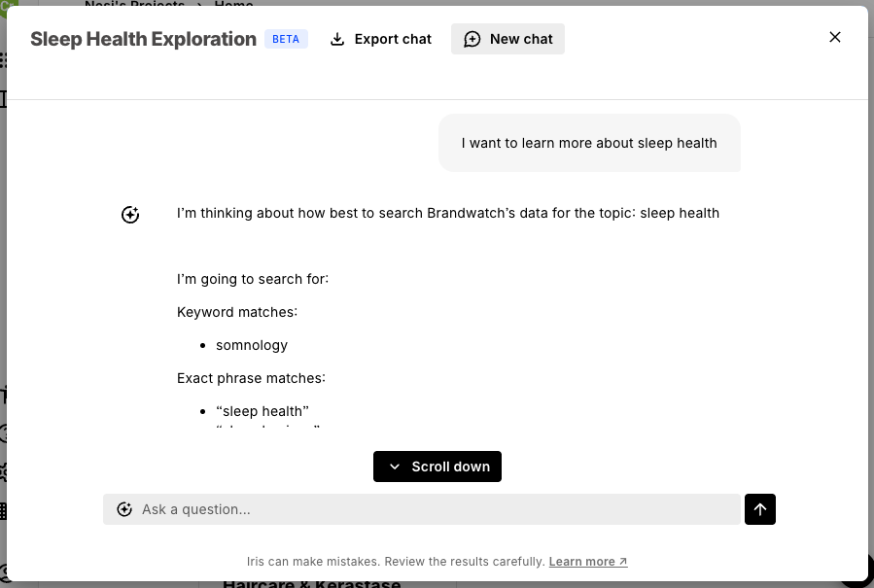Click the "sleep health" exact phrase bullet

262,411
